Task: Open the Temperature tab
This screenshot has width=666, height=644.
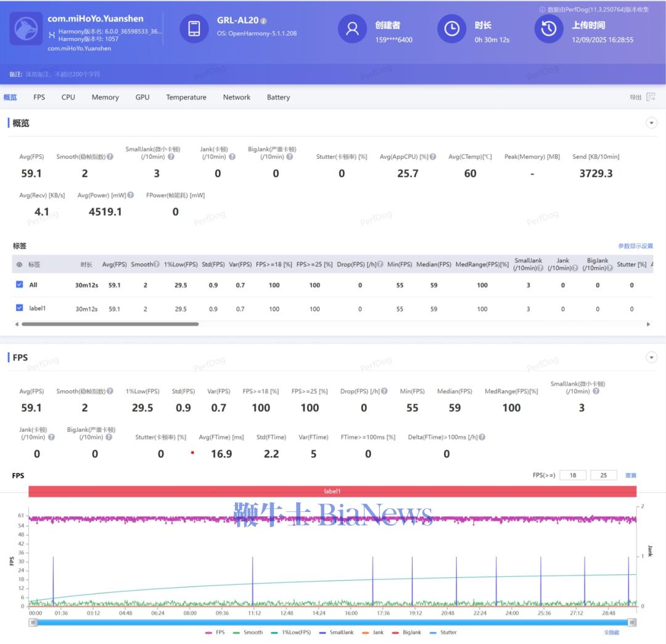Action: pos(186,97)
